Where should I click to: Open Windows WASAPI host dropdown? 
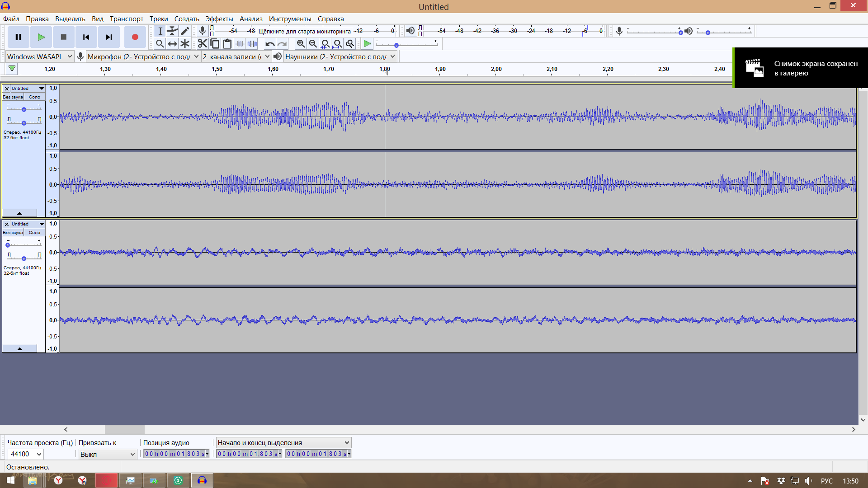pos(40,56)
